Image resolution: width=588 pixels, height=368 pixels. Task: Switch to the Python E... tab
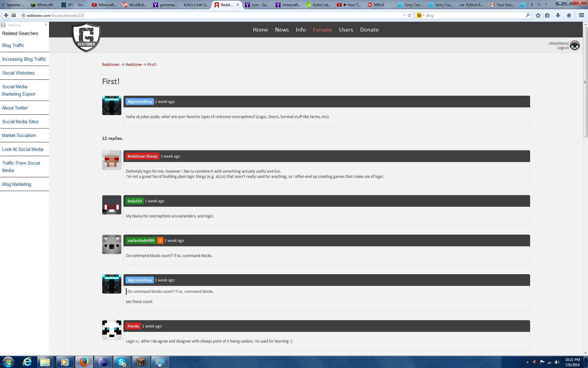pyautogui.click(x=472, y=5)
